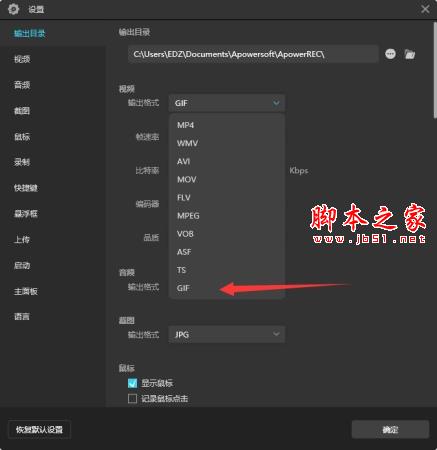Switch to the 视频 sidebar section
The image size is (437, 450).
(x=22, y=59)
